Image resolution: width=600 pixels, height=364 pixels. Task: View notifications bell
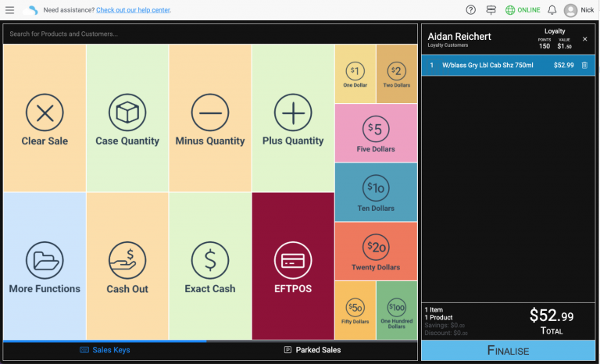552,10
